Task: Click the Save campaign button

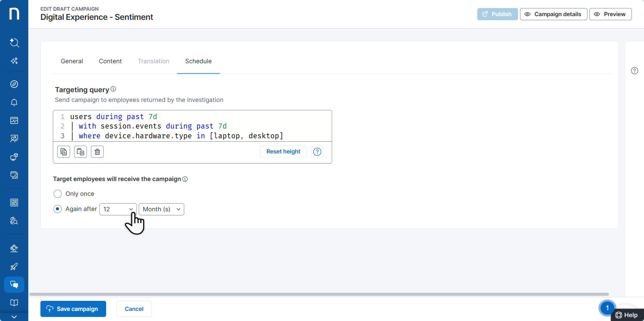Action: [73, 309]
